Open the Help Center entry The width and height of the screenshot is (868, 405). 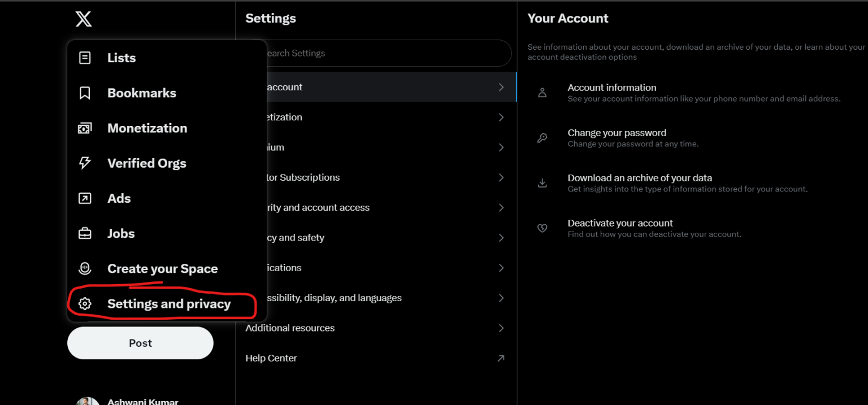point(271,358)
